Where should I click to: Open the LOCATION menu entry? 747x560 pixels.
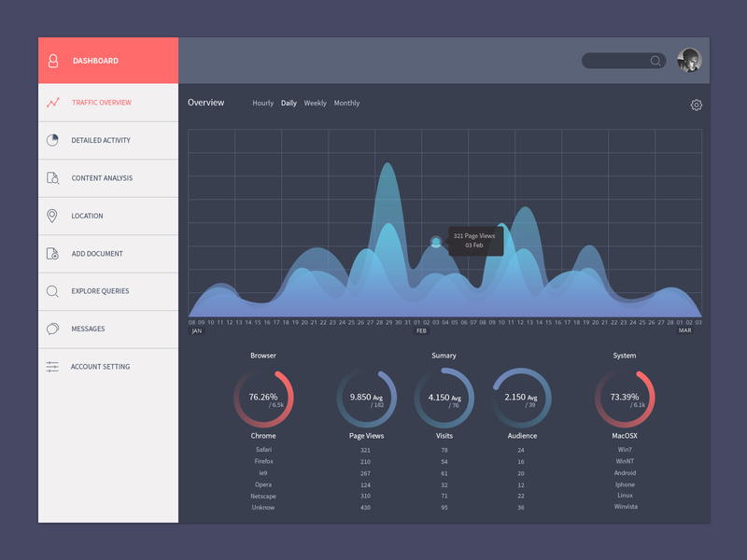(x=108, y=216)
